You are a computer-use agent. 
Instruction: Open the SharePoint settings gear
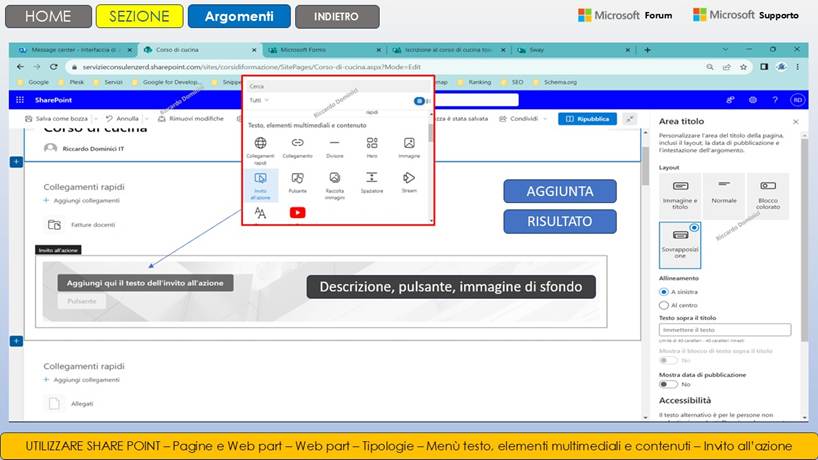click(752, 100)
